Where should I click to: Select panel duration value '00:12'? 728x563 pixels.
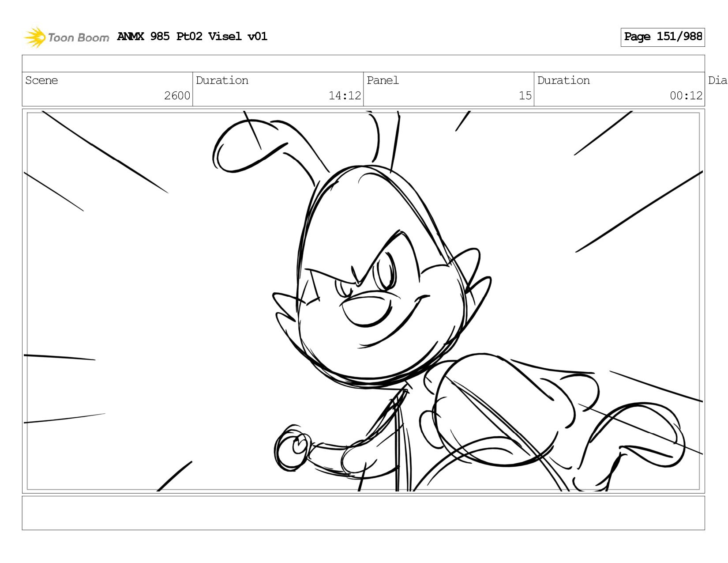click(x=686, y=96)
